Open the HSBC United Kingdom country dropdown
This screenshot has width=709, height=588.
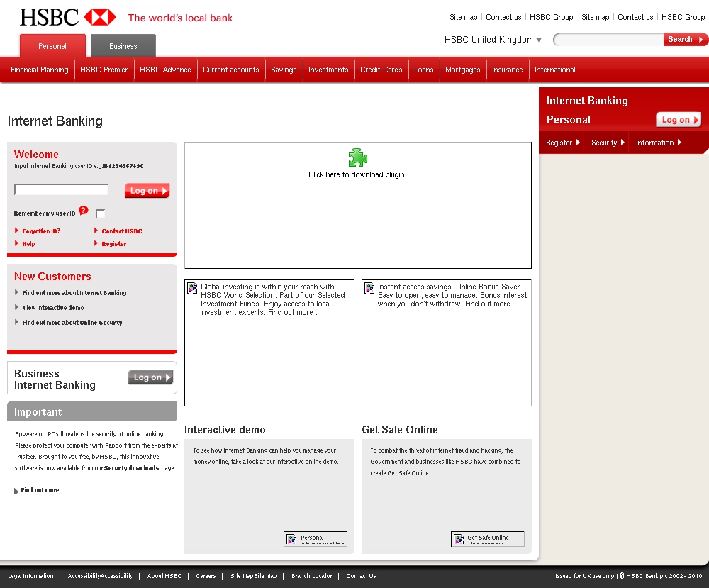493,40
